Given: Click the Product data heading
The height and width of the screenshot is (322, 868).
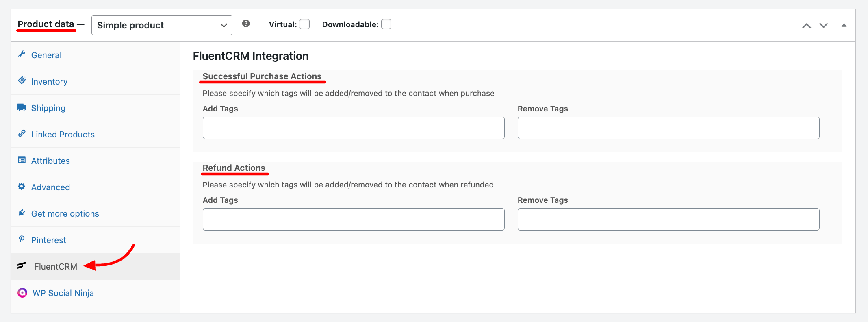Looking at the screenshot, I should tap(46, 24).
